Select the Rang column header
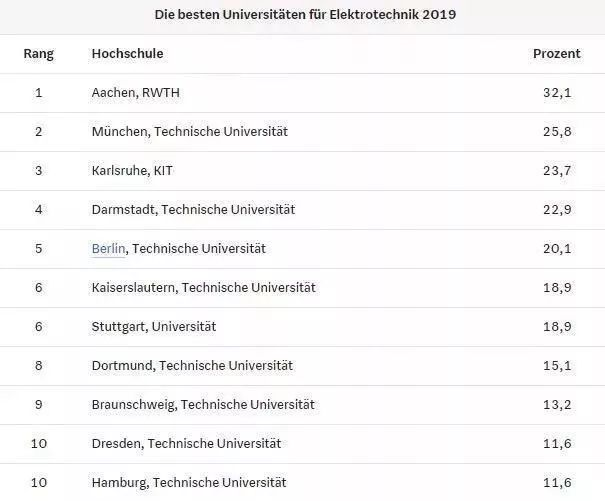The width and height of the screenshot is (605, 501). pyautogui.click(x=39, y=54)
